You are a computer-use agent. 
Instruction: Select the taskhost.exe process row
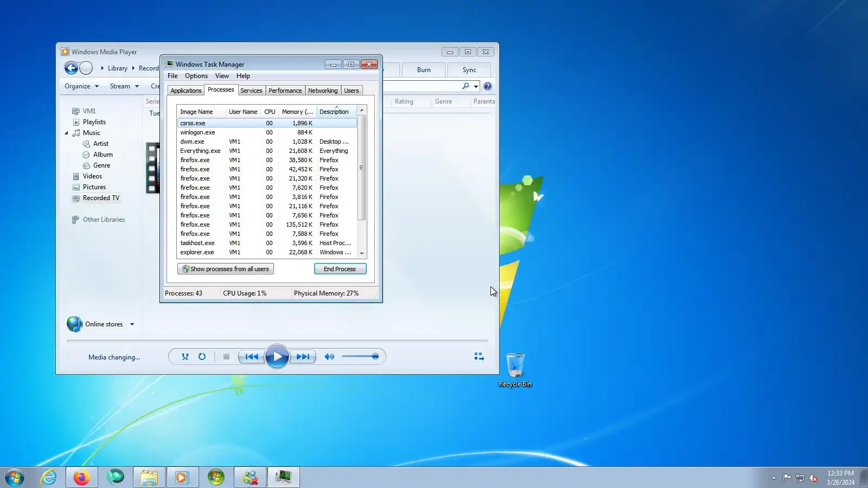[267, 243]
